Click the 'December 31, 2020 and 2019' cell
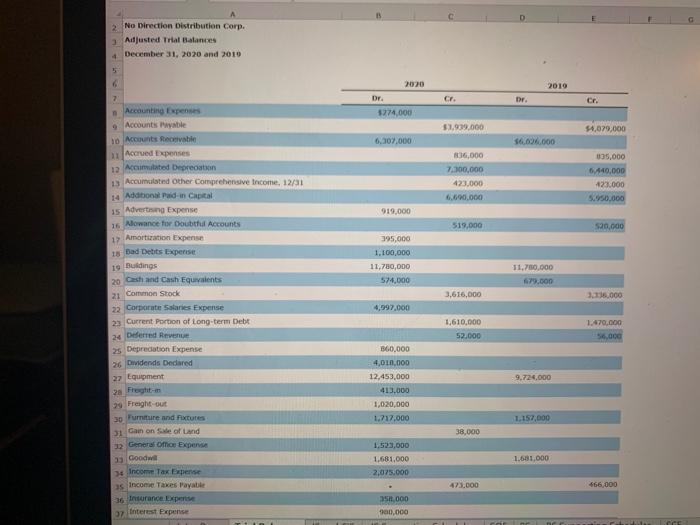Image resolution: width=700 pixels, height=525 pixels. 183,54
